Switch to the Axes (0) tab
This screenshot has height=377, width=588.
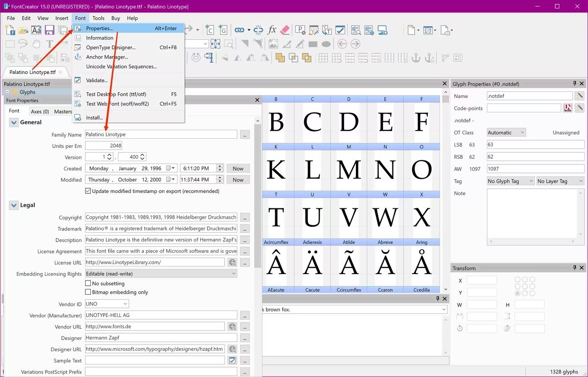pyautogui.click(x=40, y=111)
